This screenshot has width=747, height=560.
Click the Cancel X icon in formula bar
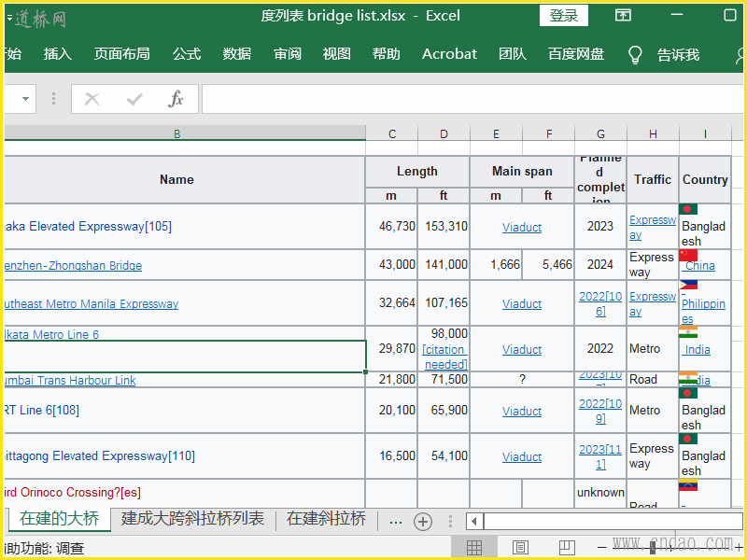[x=92, y=99]
